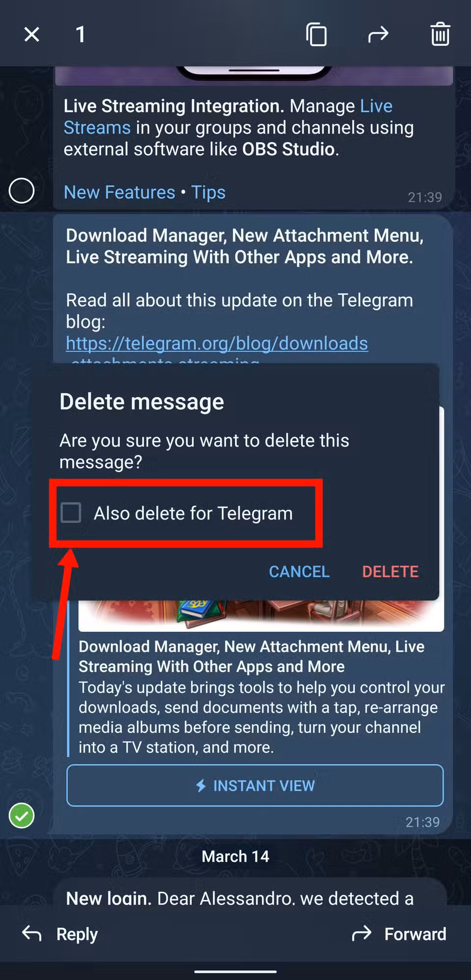Tap the INSTANT VIEW button
The width and height of the screenshot is (471, 980).
255,785
